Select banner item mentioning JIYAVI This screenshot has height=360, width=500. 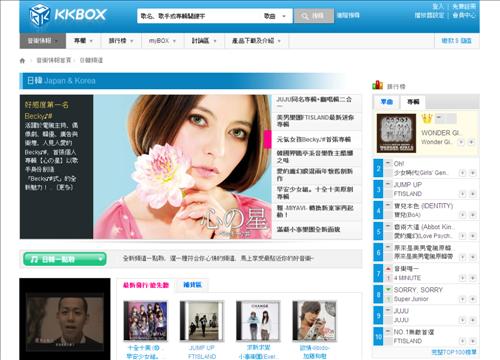(317, 211)
